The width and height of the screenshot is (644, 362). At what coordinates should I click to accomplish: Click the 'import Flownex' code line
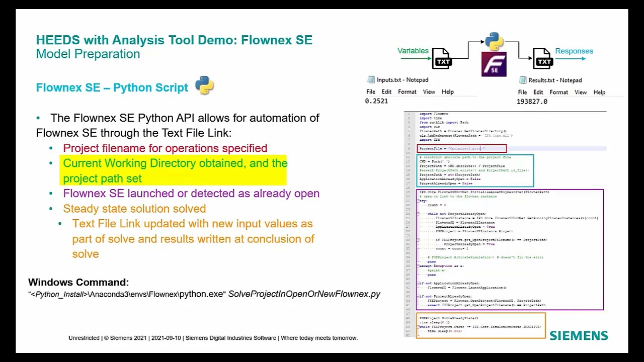[433, 114]
